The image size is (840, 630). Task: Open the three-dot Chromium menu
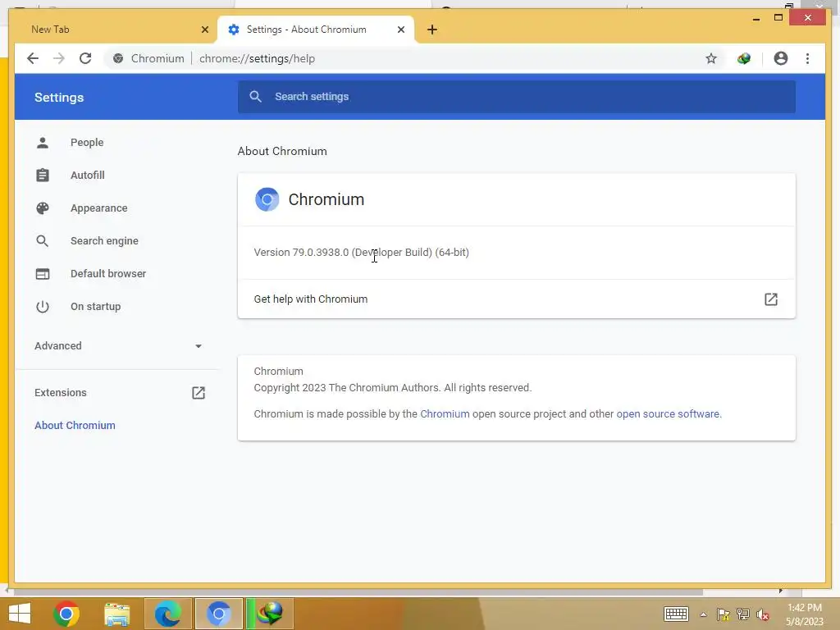pos(807,58)
